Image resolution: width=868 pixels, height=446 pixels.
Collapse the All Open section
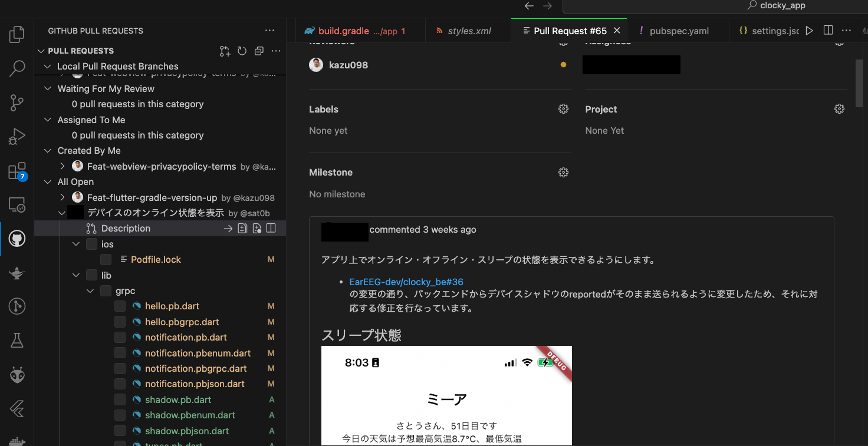coord(48,181)
